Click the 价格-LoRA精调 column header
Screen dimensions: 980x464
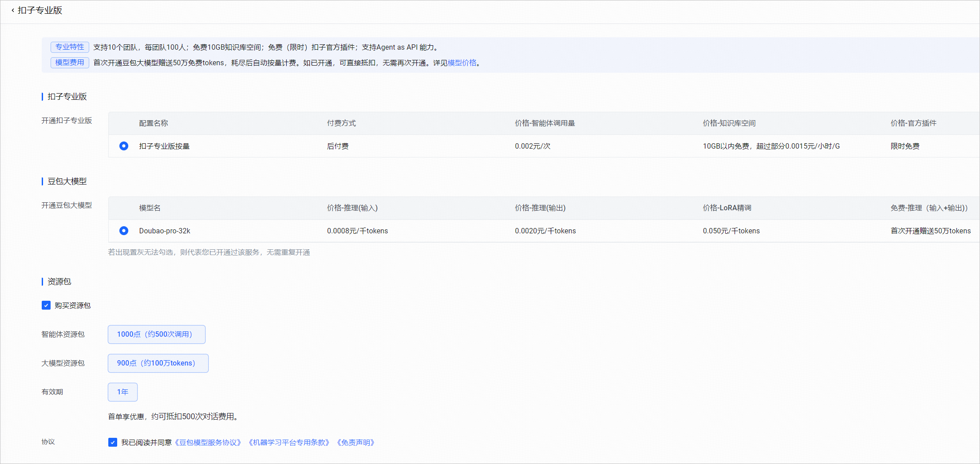727,208
